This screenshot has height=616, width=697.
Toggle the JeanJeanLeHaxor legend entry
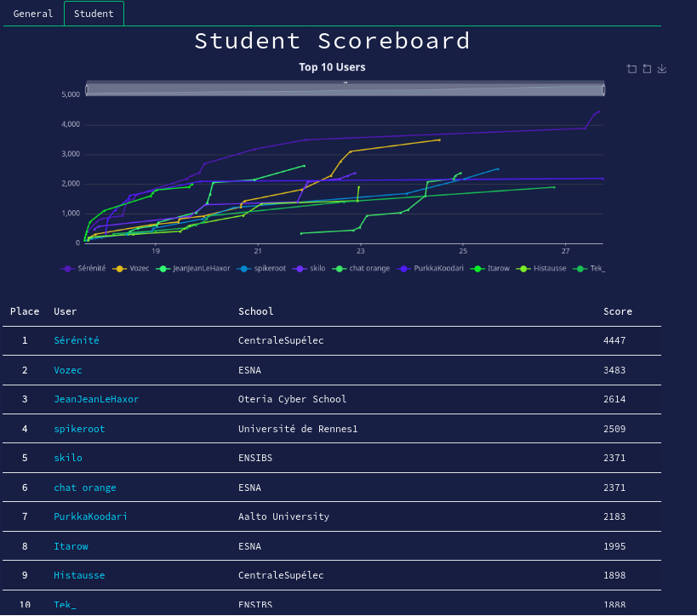[x=193, y=269]
